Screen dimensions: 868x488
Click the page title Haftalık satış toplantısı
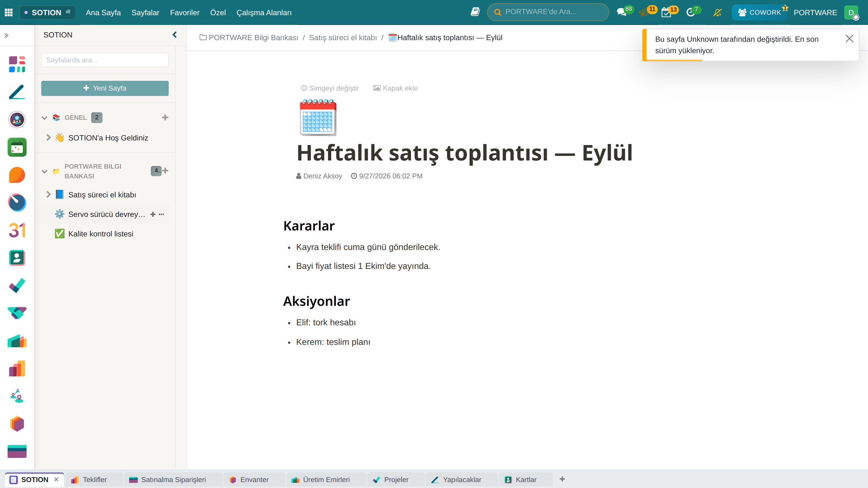point(465,153)
